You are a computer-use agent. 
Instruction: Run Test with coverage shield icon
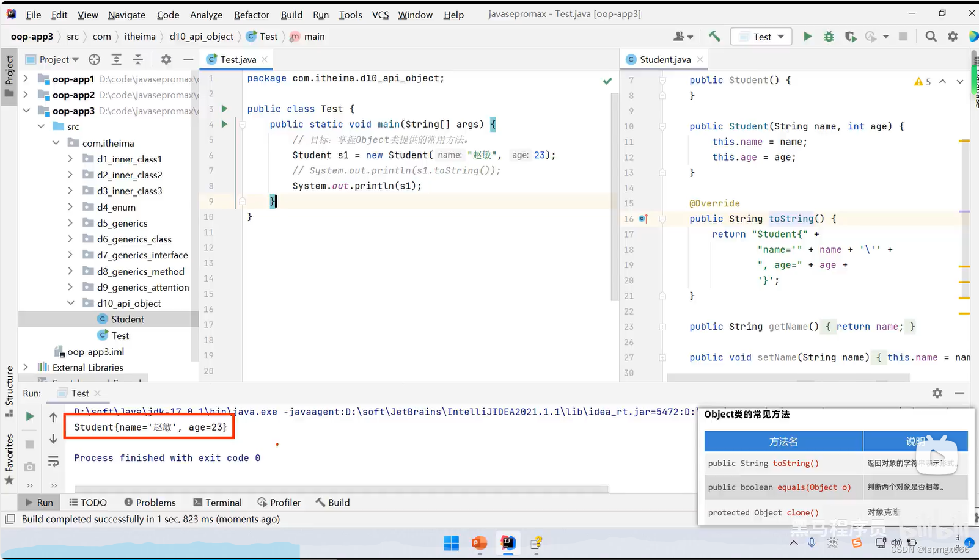(850, 36)
